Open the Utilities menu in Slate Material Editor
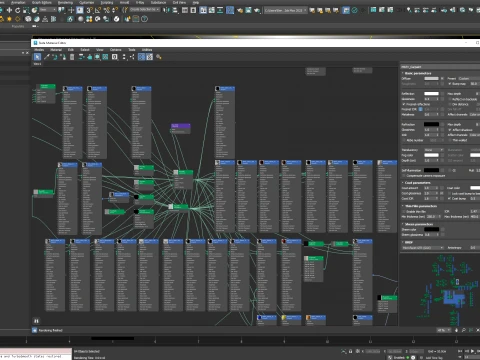Viewport: 480px width, 360px height. click(x=147, y=50)
